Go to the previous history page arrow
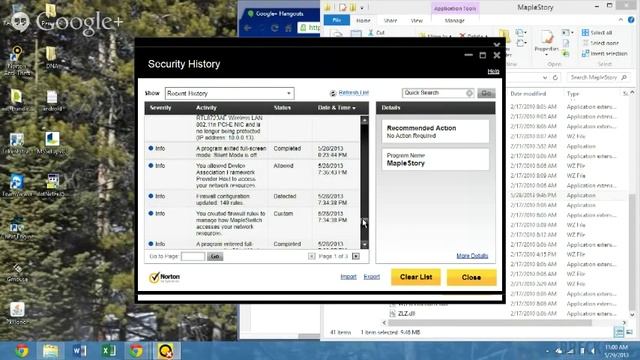640x360 pixels. pos(311,256)
